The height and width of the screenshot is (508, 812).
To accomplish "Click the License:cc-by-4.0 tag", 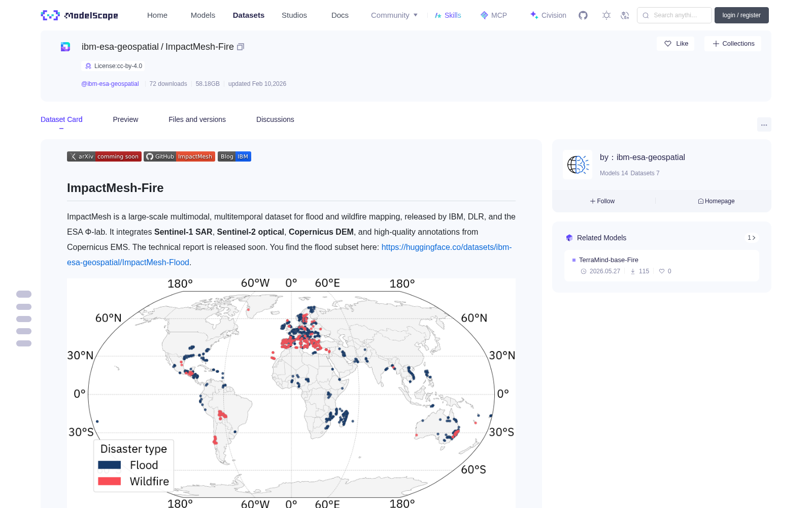I will pyautogui.click(x=113, y=66).
